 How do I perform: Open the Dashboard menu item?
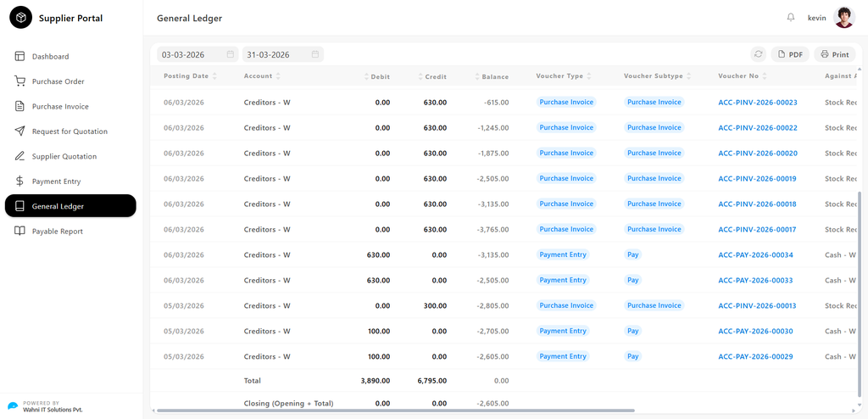pos(70,57)
